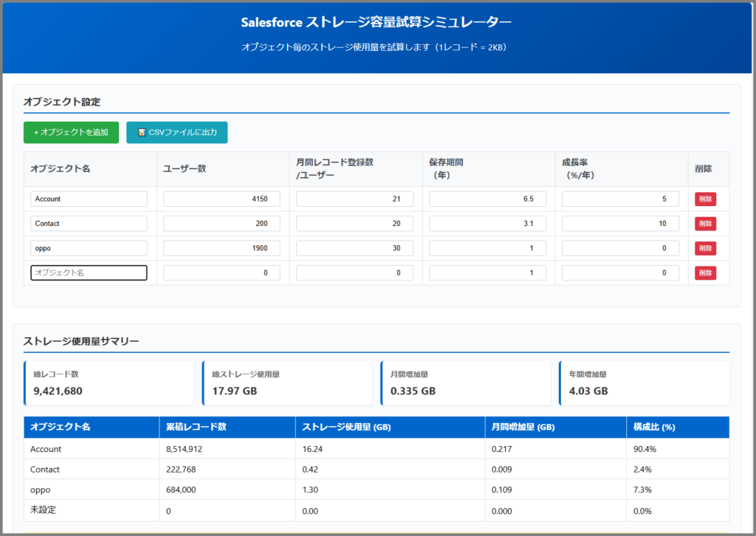The width and height of the screenshot is (756, 536).
Task: Edit oppo's monthly records field showing 30
Action: click(354, 248)
